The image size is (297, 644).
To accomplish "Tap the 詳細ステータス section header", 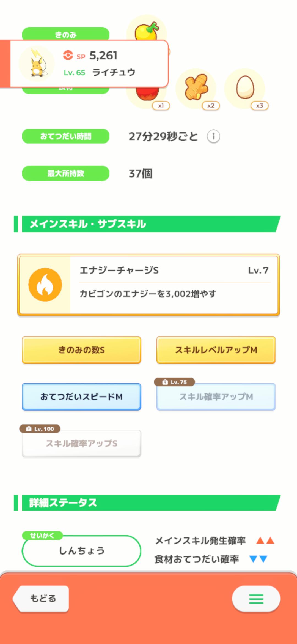I will click(148, 503).
